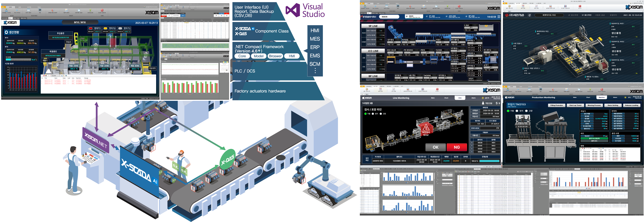The width and height of the screenshot is (644, 222).
Task: Open 온도 현황 icon in Line Monitoring ribbon
Action: [394, 90]
